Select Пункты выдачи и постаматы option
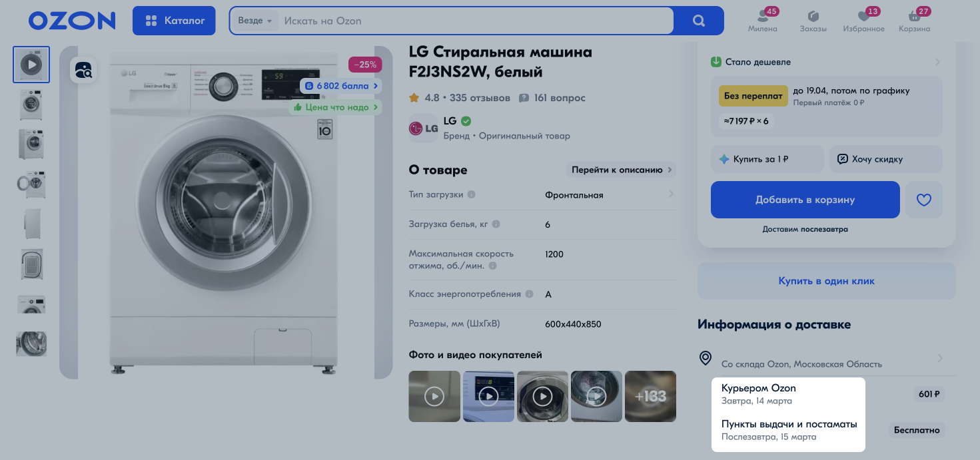 click(x=789, y=430)
